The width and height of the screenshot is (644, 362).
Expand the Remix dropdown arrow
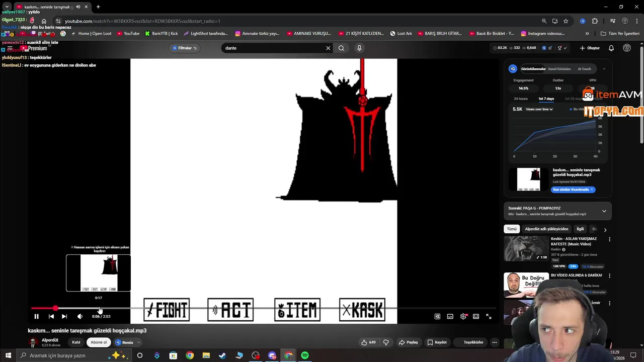click(x=138, y=342)
